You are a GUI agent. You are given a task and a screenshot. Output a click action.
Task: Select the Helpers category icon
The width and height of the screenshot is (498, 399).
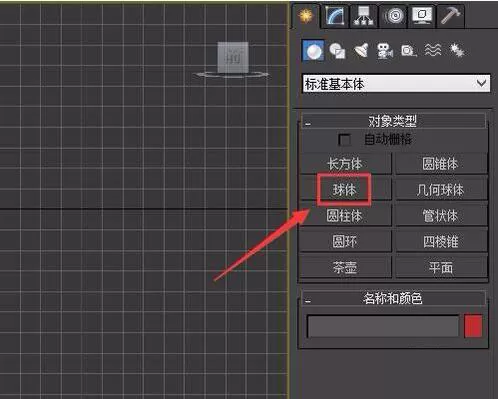[409, 51]
